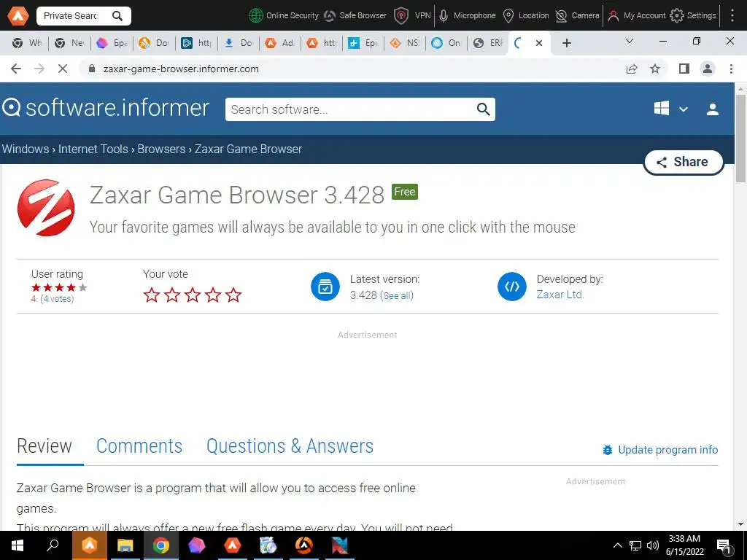Open File Explorer from taskbar
The image size is (747, 560).
click(125, 545)
